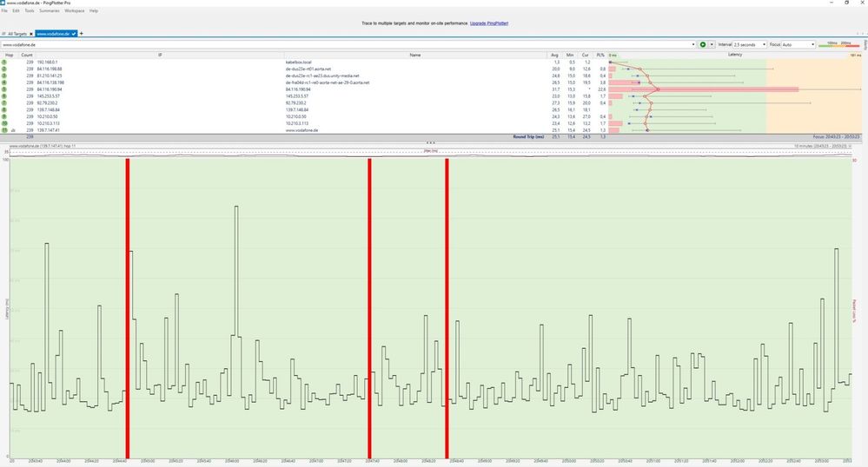Select hostname de-dus23e-rt01.aorta.net
The width and height of the screenshot is (868, 467).
(x=308, y=69)
